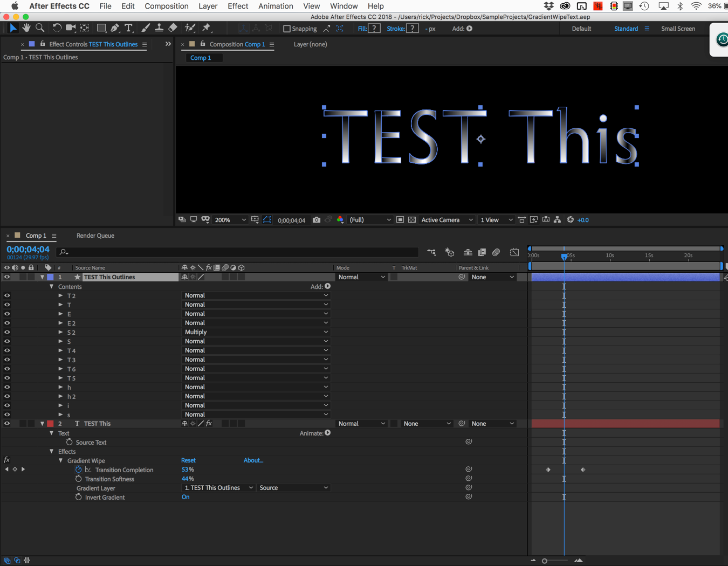Select the Eraser tool
The width and height of the screenshot is (728, 566).
173,28
